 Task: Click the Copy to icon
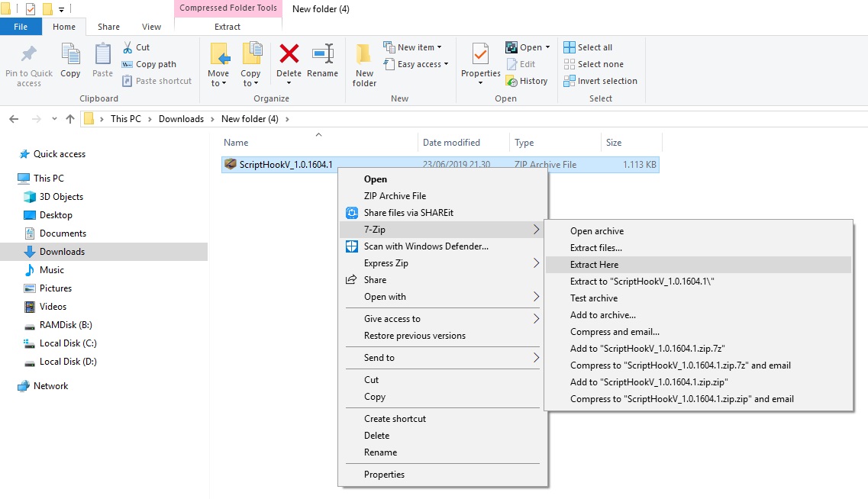pos(251,53)
